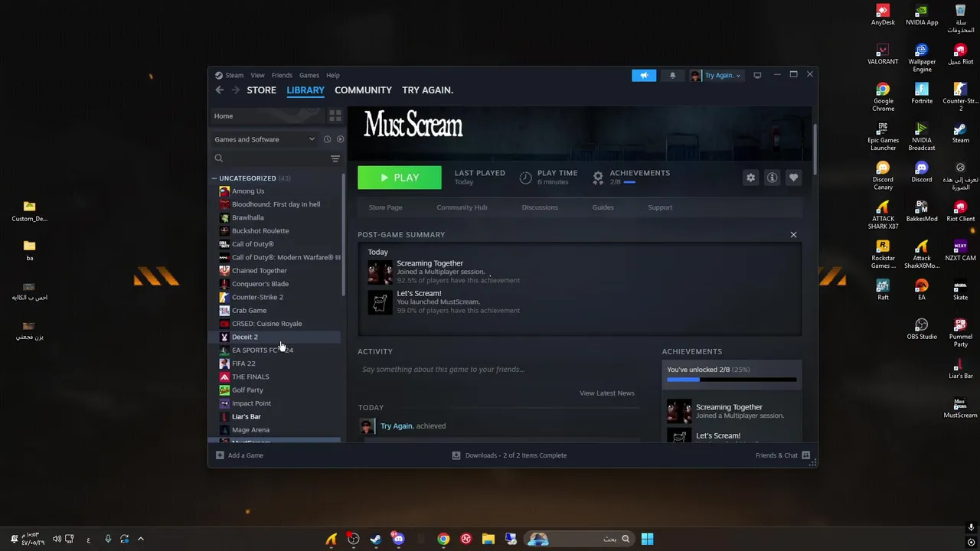Open MustScream manage settings gear
This screenshot has width=980, height=551.
(750, 178)
